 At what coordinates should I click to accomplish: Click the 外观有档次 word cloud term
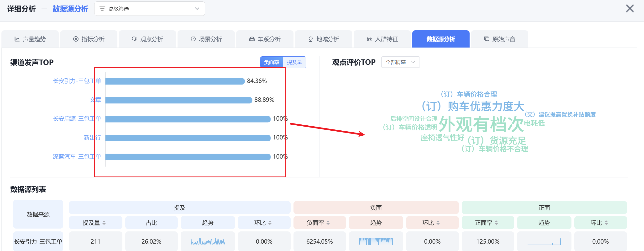point(481,124)
